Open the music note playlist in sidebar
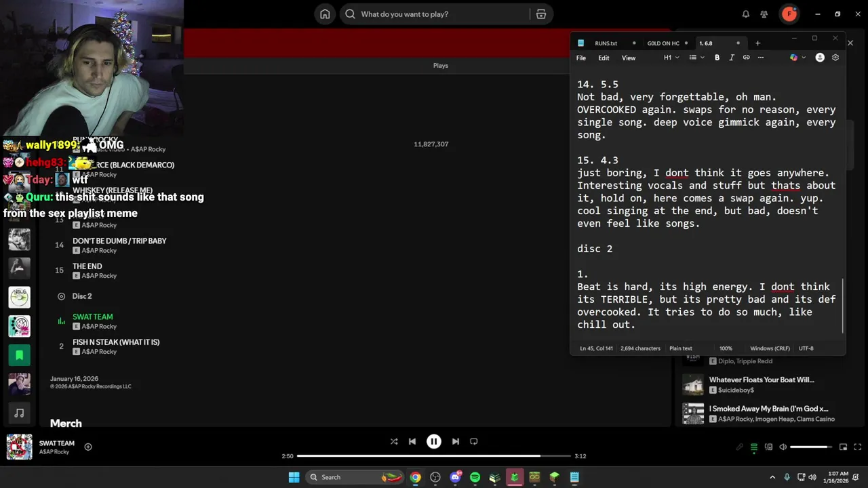 point(19,413)
